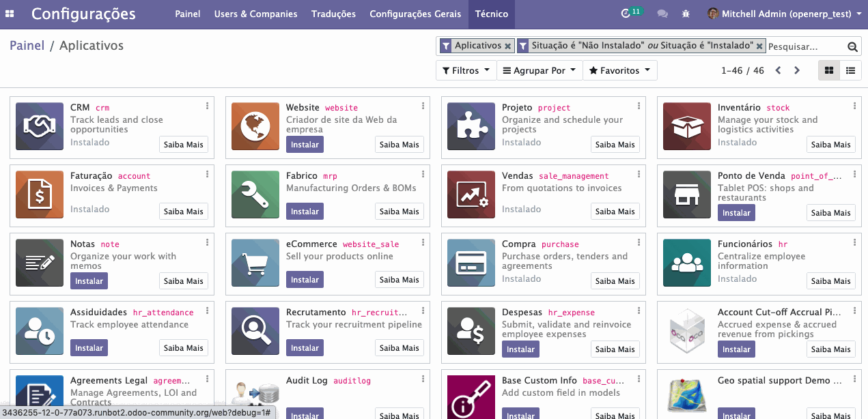Screen dimensions: 868x419
Task: Install the Fabrico app
Action: pyautogui.click(x=305, y=212)
